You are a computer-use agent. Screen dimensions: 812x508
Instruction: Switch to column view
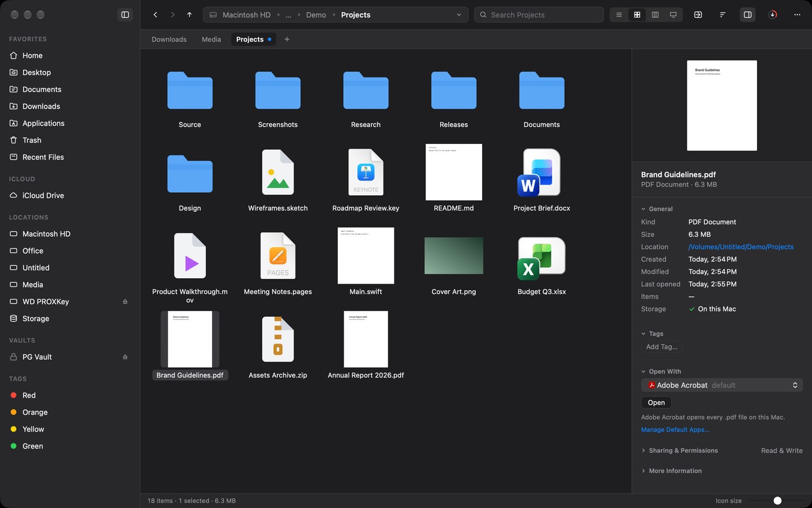coord(655,15)
